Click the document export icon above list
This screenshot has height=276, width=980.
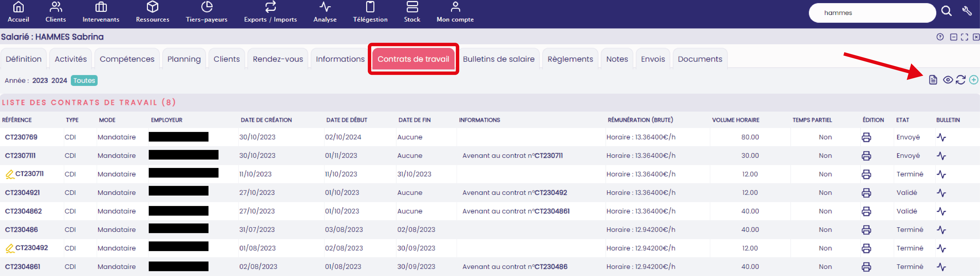pyautogui.click(x=933, y=80)
